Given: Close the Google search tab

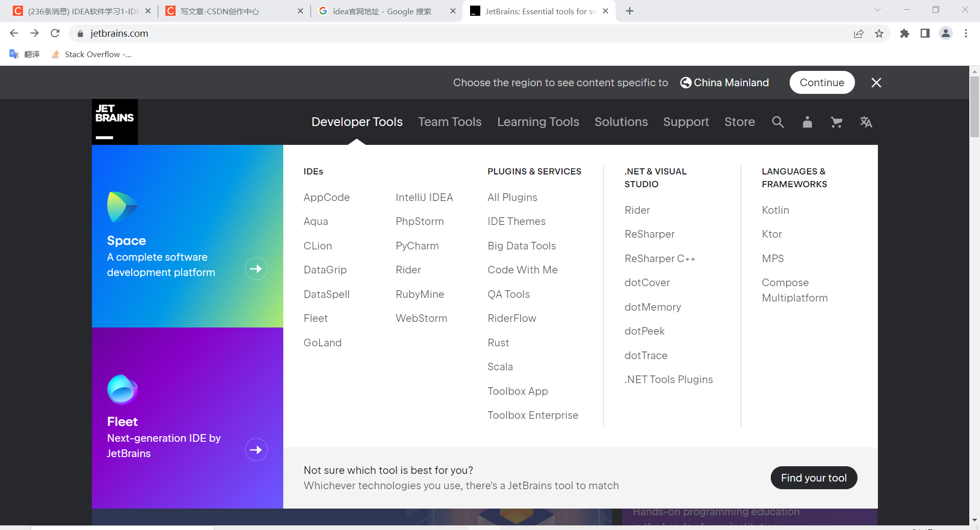Looking at the screenshot, I should (x=453, y=11).
